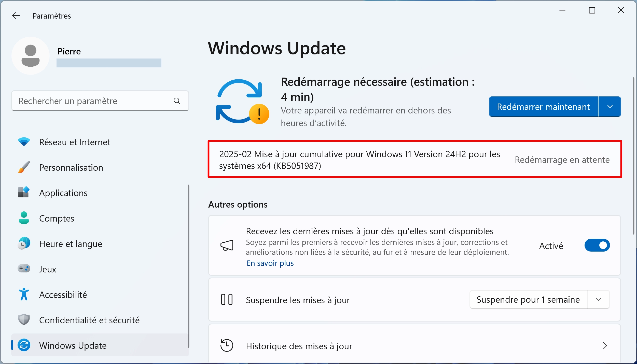Click the Autres options heading
Image resolution: width=637 pixels, height=364 pixels.
[238, 205]
